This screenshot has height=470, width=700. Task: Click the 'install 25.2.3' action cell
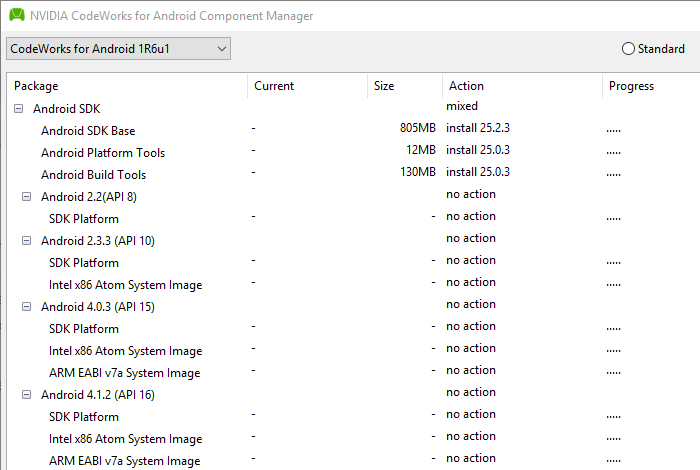tap(478, 128)
